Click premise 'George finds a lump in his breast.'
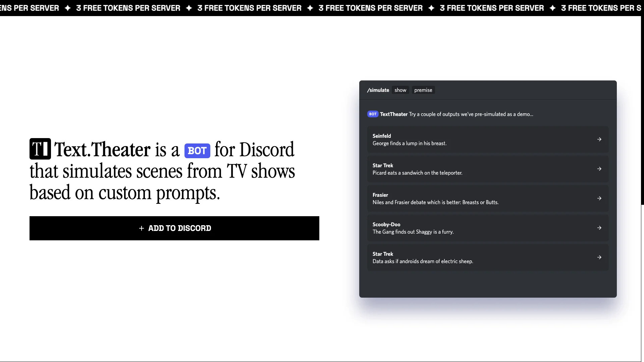 pyautogui.click(x=410, y=143)
